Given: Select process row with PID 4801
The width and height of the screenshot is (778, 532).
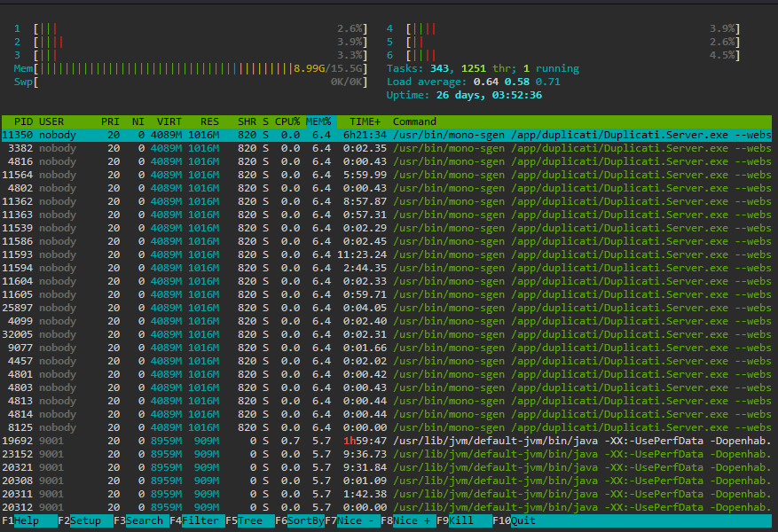Looking at the screenshot, I should point(387,374).
